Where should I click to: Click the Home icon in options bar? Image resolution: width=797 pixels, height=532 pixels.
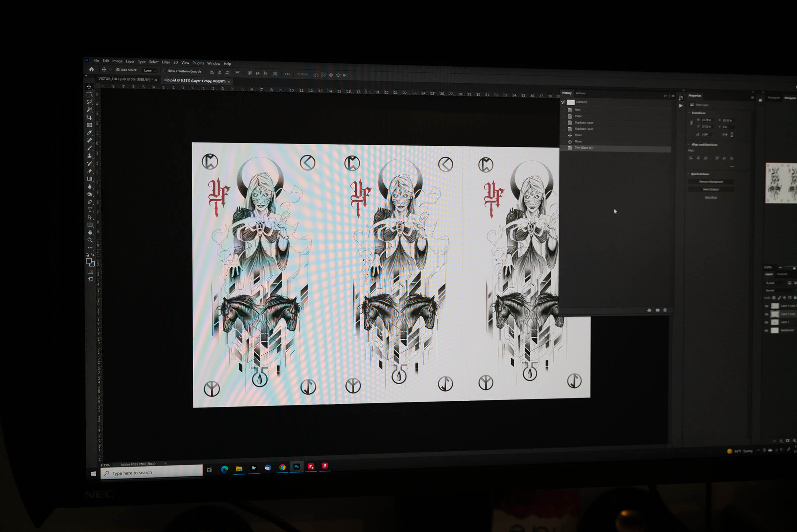tap(91, 69)
